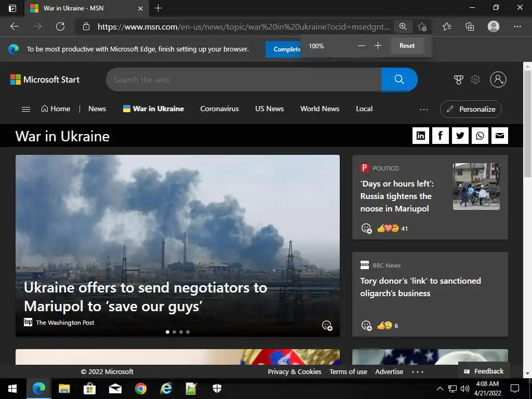Viewport: 532px width, 399px height.
Task: Go to the Home tab
Action: (x=56, y=109)
